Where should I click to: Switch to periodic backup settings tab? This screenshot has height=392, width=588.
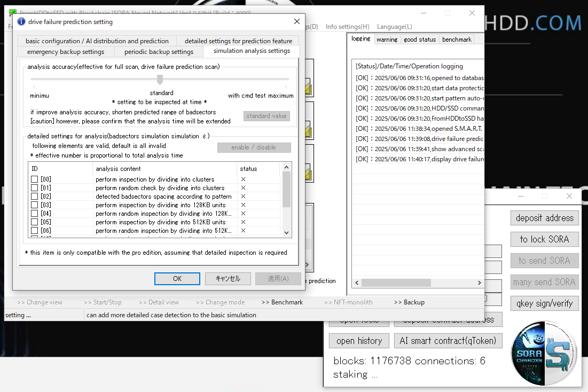(159, 52)
